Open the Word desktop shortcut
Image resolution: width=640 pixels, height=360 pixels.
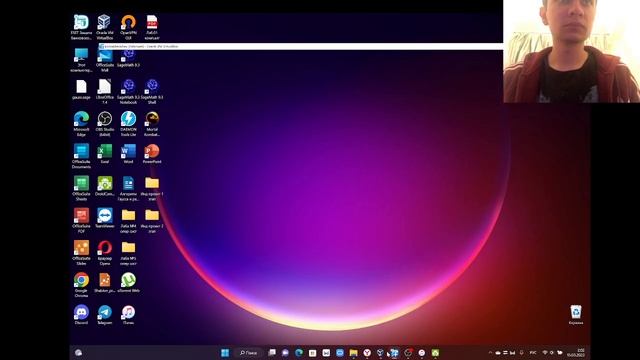click(x=128, y=153)
